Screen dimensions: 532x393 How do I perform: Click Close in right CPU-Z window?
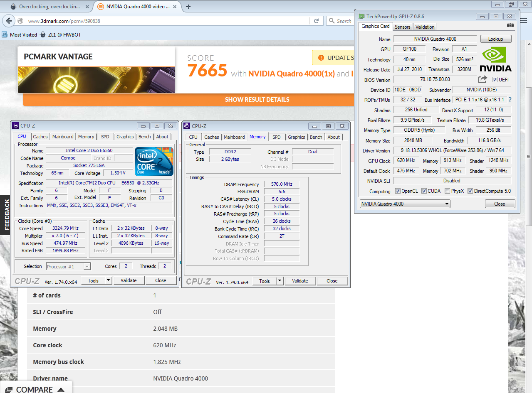coord(332,281)
